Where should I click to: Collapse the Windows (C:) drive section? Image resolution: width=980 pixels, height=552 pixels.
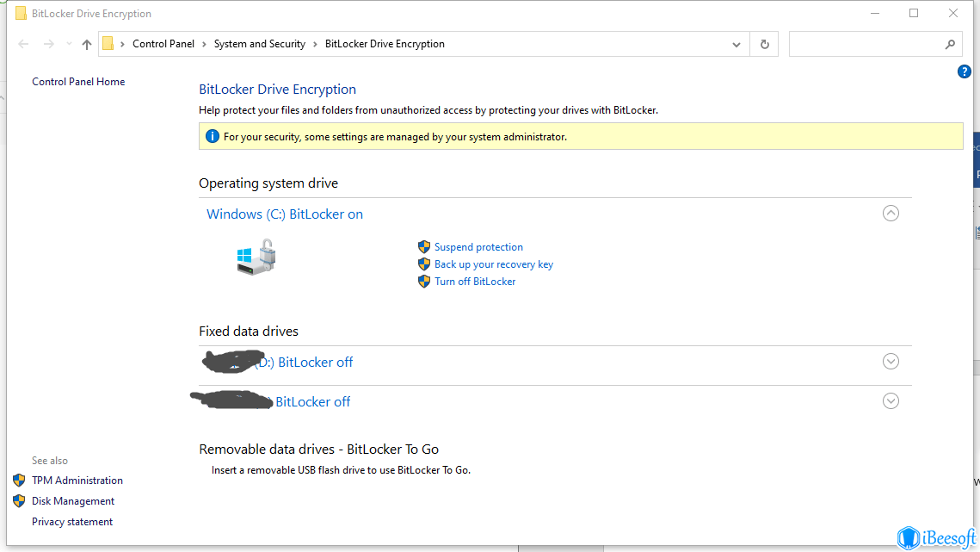pos(891,214)
